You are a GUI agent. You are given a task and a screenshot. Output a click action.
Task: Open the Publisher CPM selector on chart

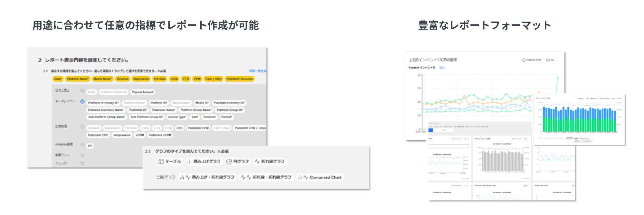click(x=532, y=60)
